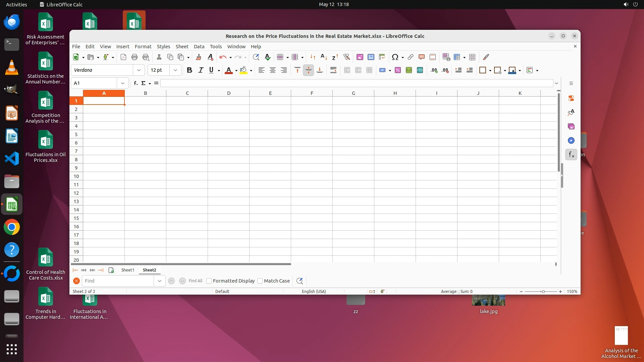Image resolution: width=644 pixels, height=362 pixels.
Task: Click the Insert Image icon
Action: pos(360,57)
